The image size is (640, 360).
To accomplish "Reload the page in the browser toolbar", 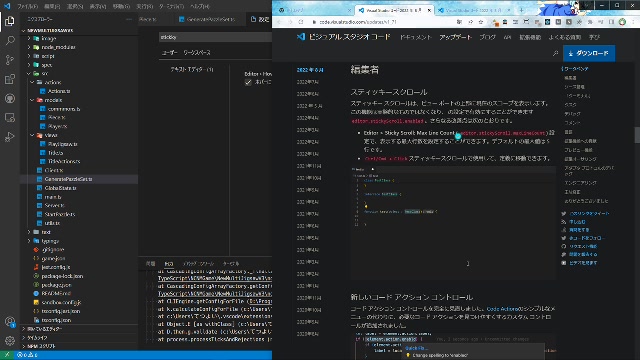I will [301, 22].
